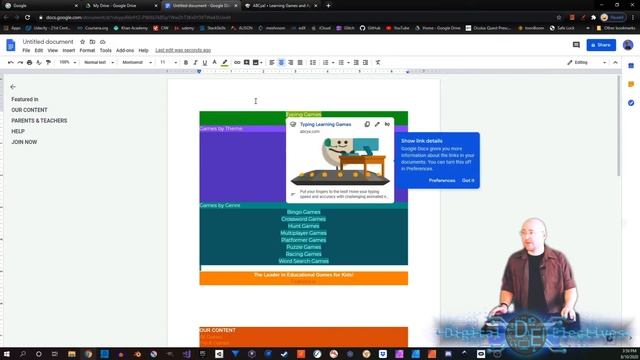Toggle underline formatting
This screenshot has height=360, width=640.
(204, 62)
